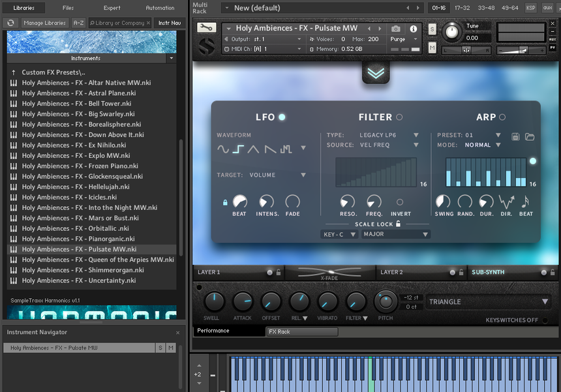The image size is (561, 392).
Task: Go to previous instrument preset arrow
Action: point(369,29)
